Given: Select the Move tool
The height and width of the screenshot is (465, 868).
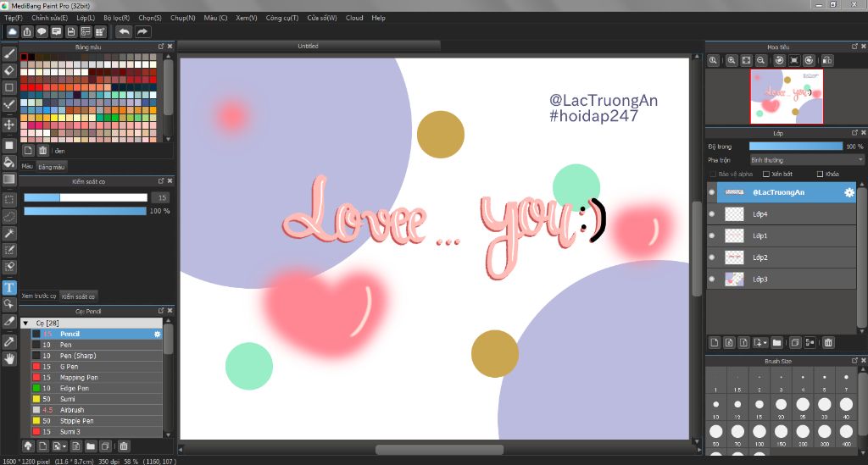Looking at the screenshot, I should pyautogui.click(x=8, y=125).
